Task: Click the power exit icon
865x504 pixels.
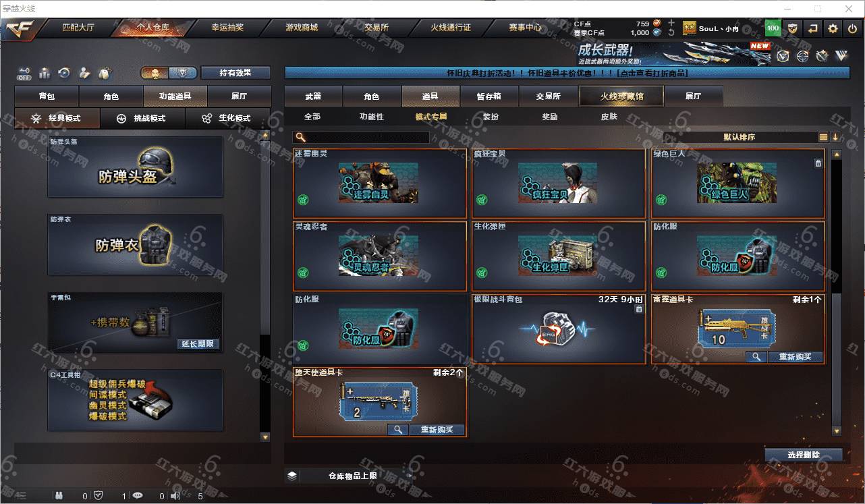Action: click(852, 28)
